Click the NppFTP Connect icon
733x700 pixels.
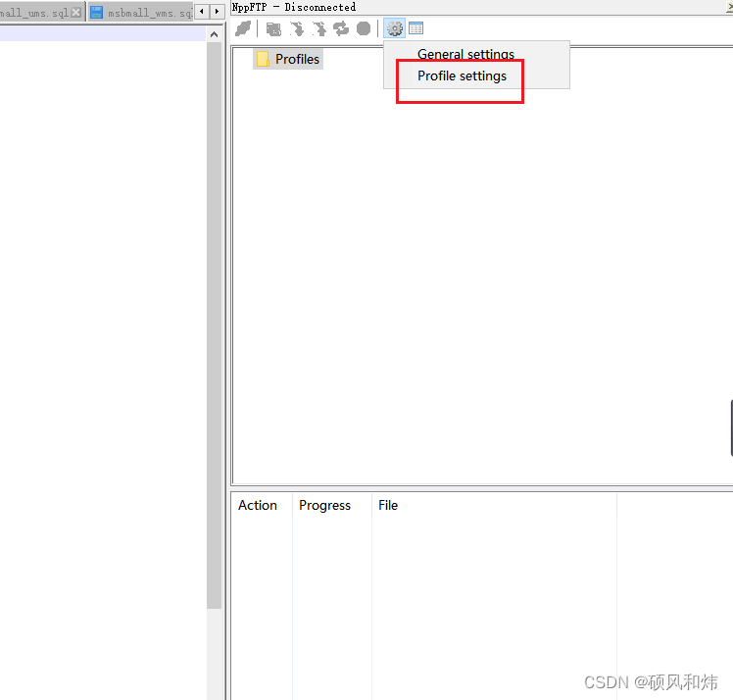244,28
